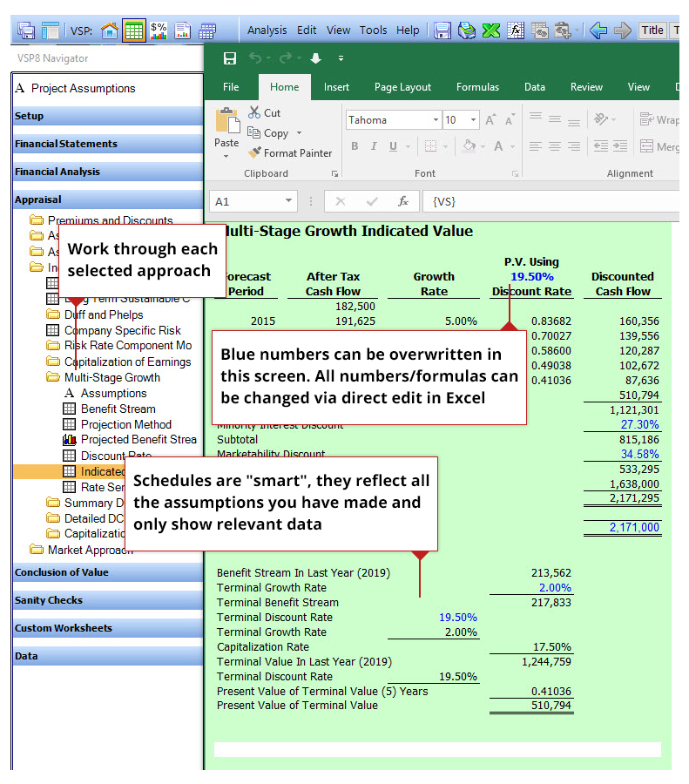Click the Excel quick access Save icon

(x=229, y=58)
